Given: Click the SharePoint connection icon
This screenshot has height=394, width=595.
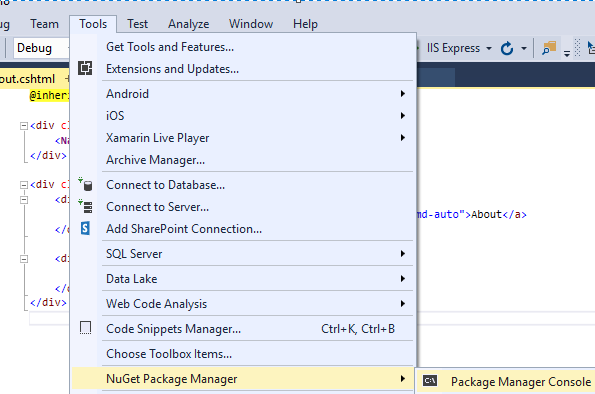Looking at the screenshot, I should pos(85,229).
